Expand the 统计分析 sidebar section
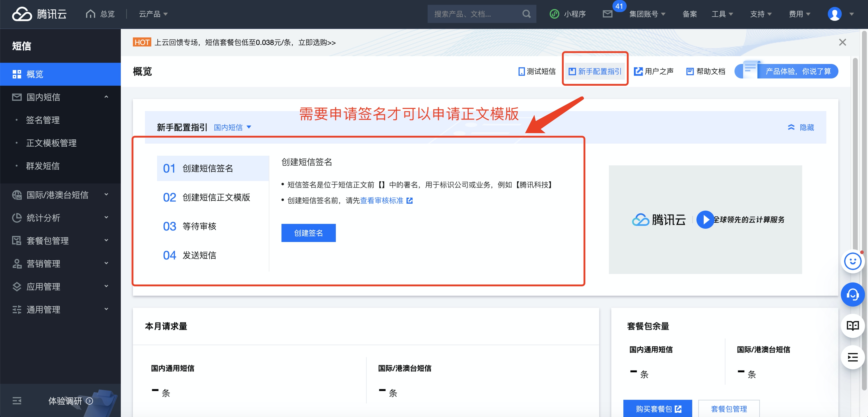The height and width of the screenshot is (417, 868). tap(107, 218)
